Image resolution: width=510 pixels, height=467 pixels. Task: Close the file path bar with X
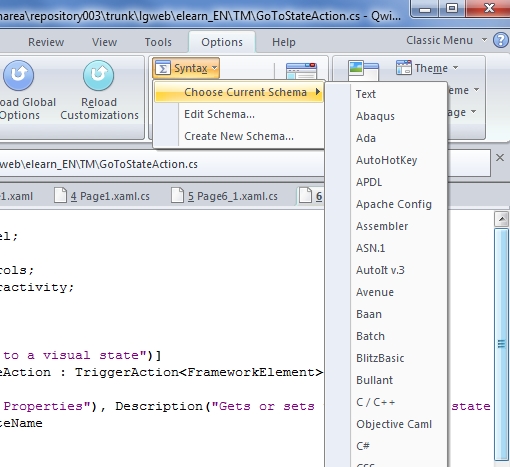coord(500,158)
